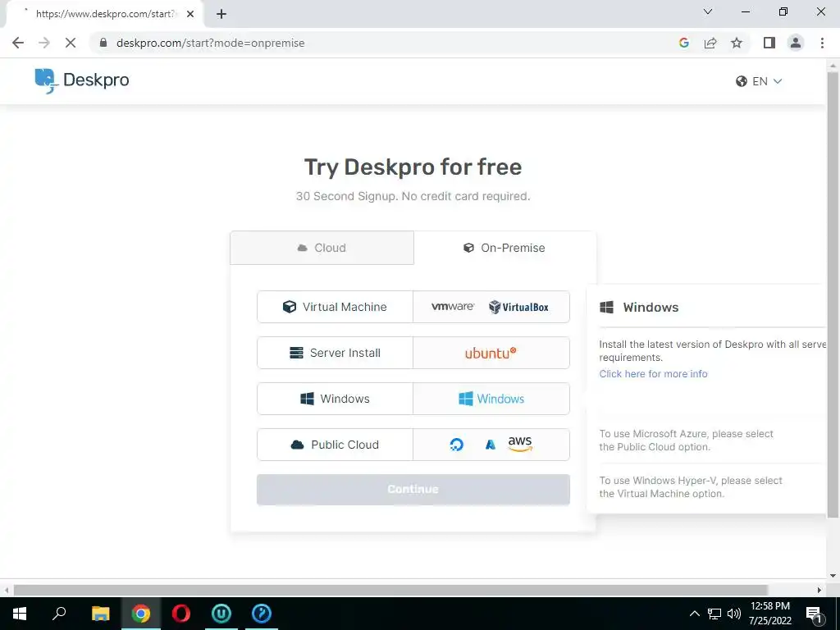The height and width of the screenshot is (630, 840).
Task: Click the Deskpro logo
Action: 82,81
